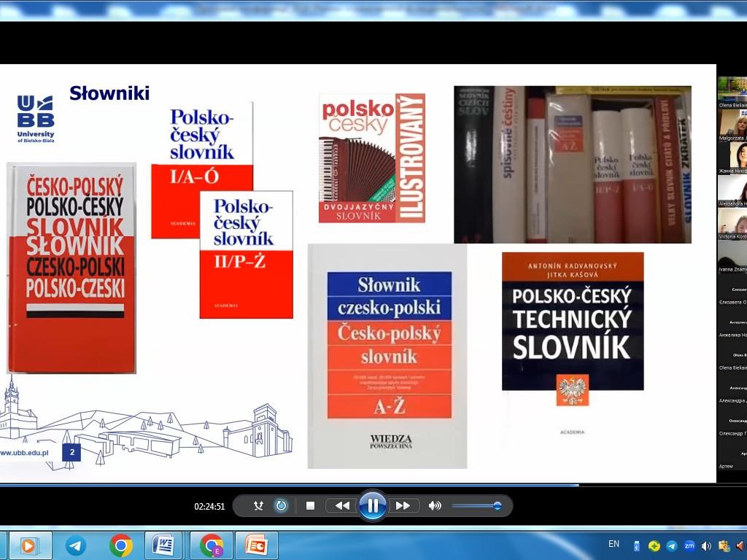Click the Polsko-český slovník II/P–Ž cover
Viewport: 747px width, 560px height.
[x=247, y=254]
